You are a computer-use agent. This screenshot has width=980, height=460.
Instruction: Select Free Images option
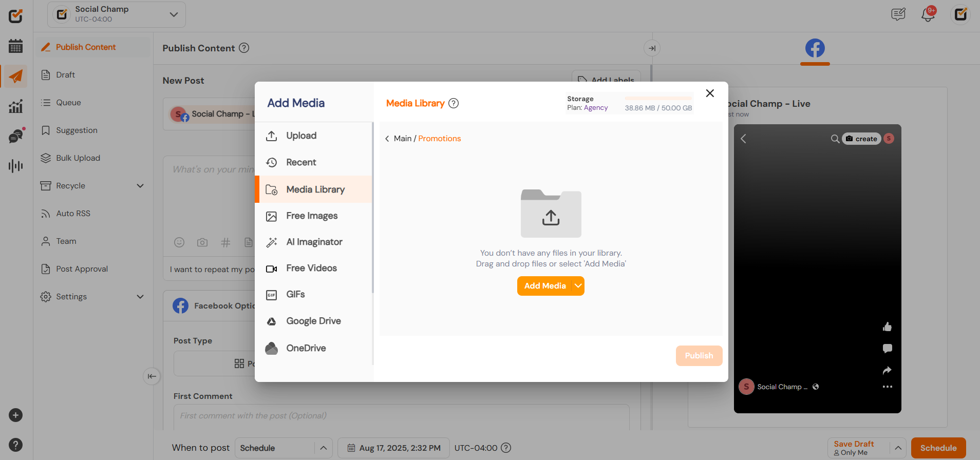click(313, 216)
